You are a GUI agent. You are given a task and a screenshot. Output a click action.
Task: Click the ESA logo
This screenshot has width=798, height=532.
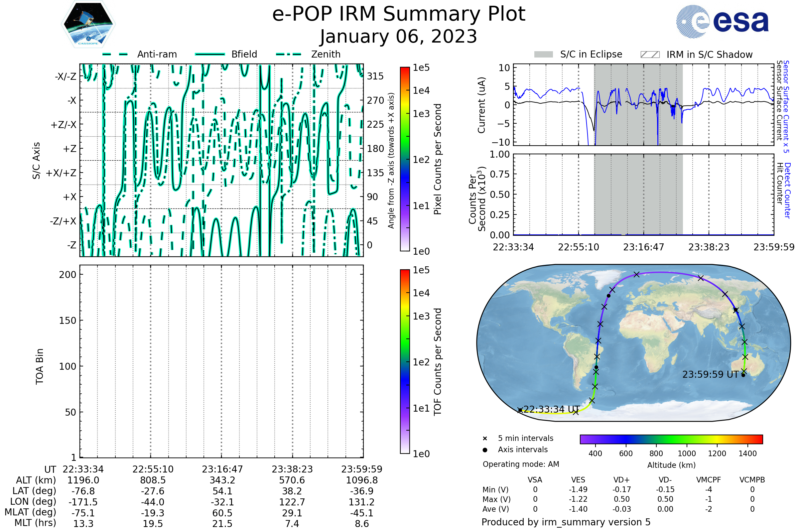click(723, 22)
